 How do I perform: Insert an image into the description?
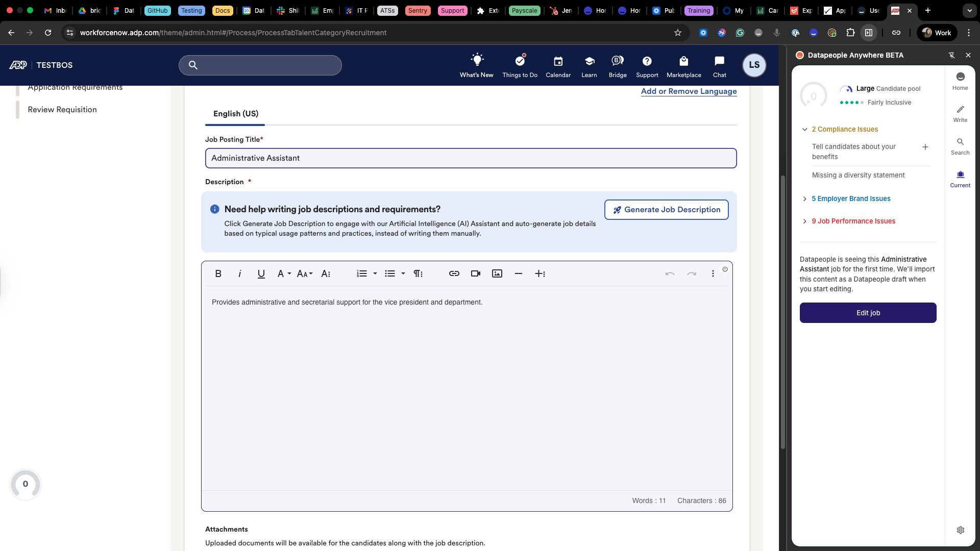[497, 274]
